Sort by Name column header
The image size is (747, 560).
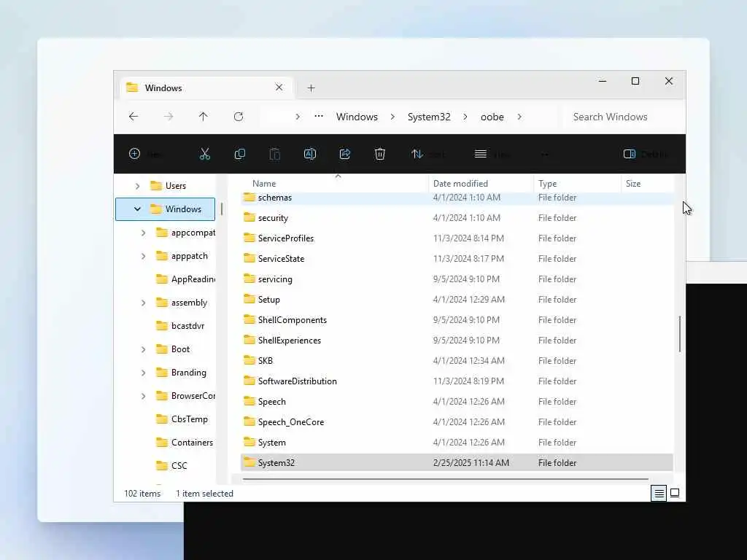pos(264,184)
